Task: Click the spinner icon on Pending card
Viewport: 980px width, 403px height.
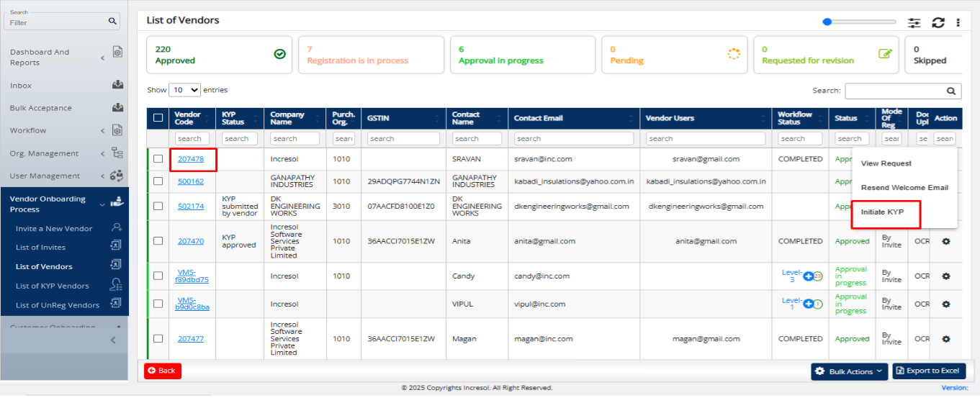Action: pyautogui.click(x=734, y=54)
